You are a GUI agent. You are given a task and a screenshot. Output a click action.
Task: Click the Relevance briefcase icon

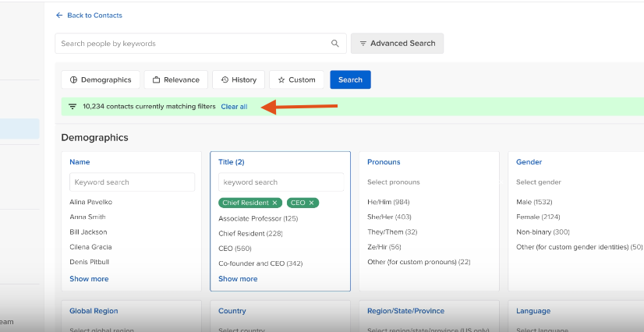(x=156, y=80)
